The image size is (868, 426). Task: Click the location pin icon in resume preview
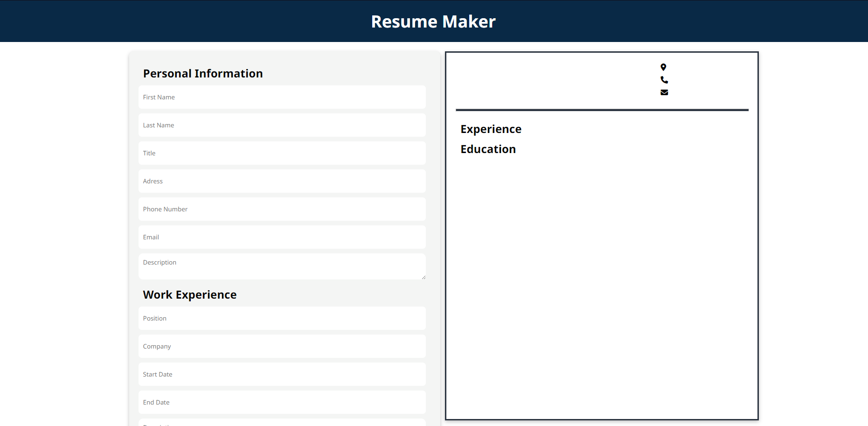tap(664, 67)
